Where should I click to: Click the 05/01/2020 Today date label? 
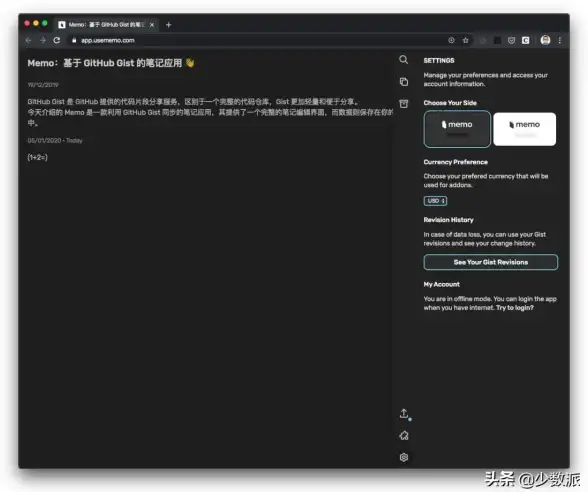point(55,141)
